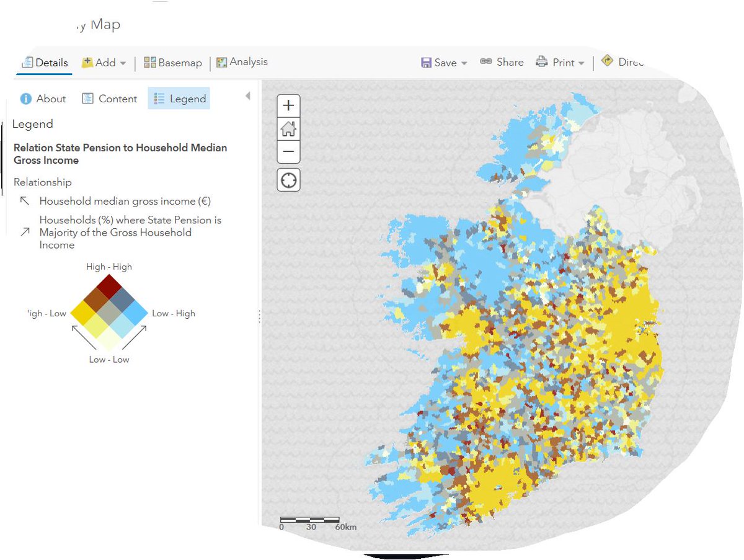Viewport: 744px width, 560px height.
Task: Open the Print options dropdown
Action: point(581,62)
